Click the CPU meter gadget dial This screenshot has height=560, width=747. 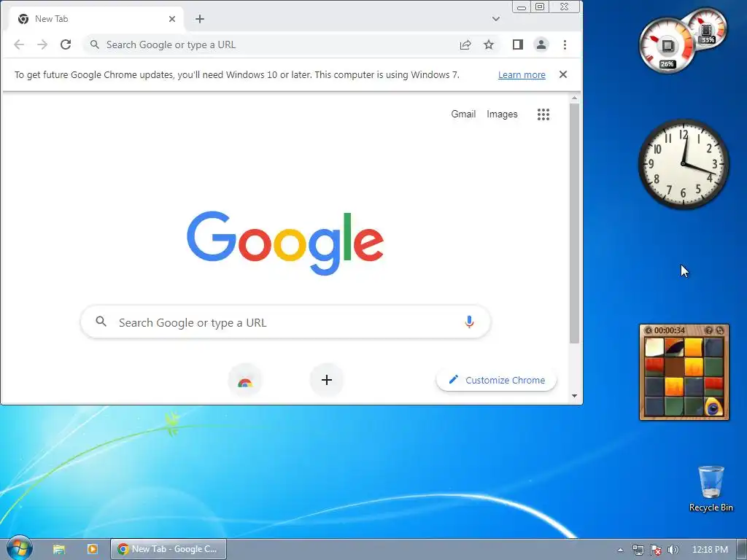667,46
